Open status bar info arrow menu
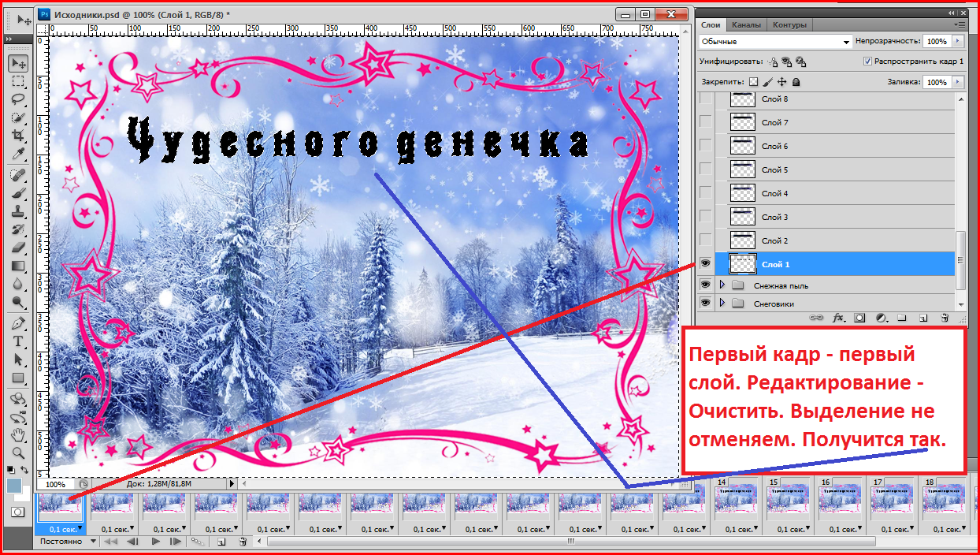980x555 pixels. (x=232, y=483)
